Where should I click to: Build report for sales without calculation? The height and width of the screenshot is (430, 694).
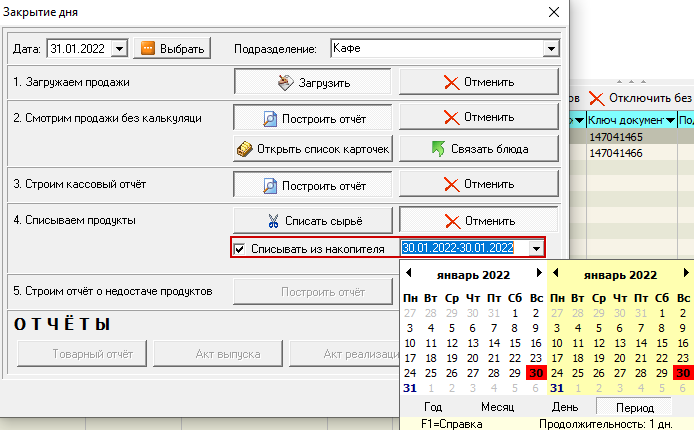tap(314, 118)
